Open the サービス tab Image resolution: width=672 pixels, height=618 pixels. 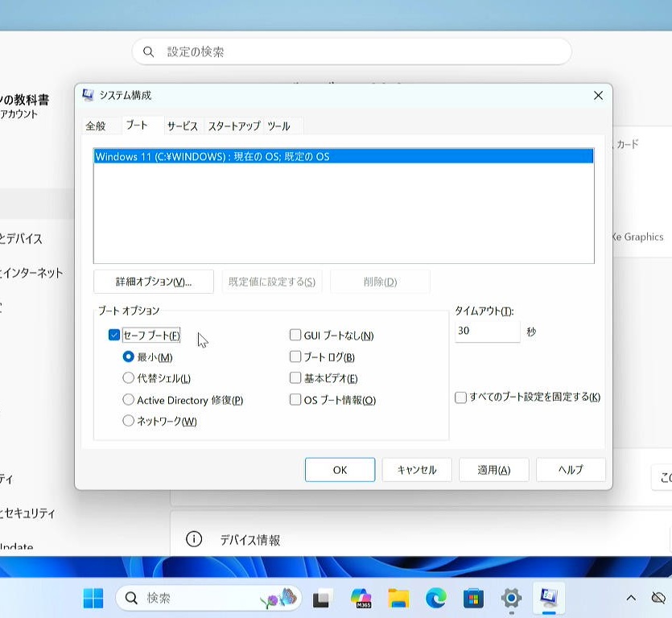pos(183,126)
